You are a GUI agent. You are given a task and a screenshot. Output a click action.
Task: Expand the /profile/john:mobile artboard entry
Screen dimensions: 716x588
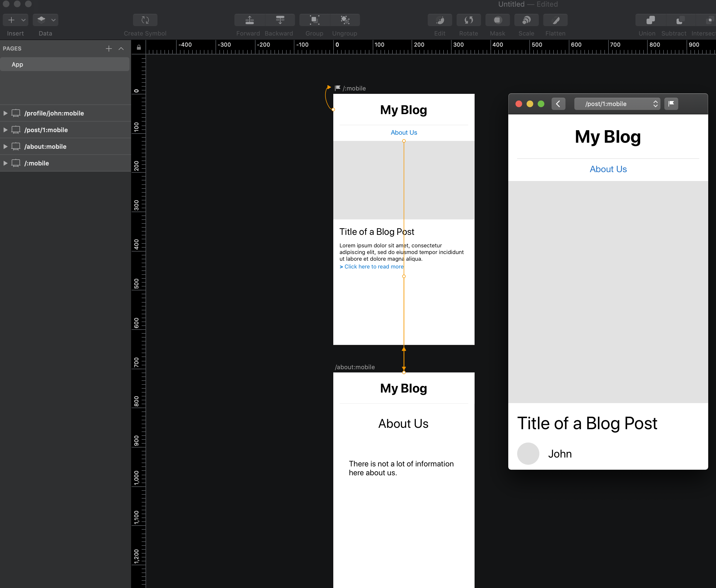click(6, 113)
